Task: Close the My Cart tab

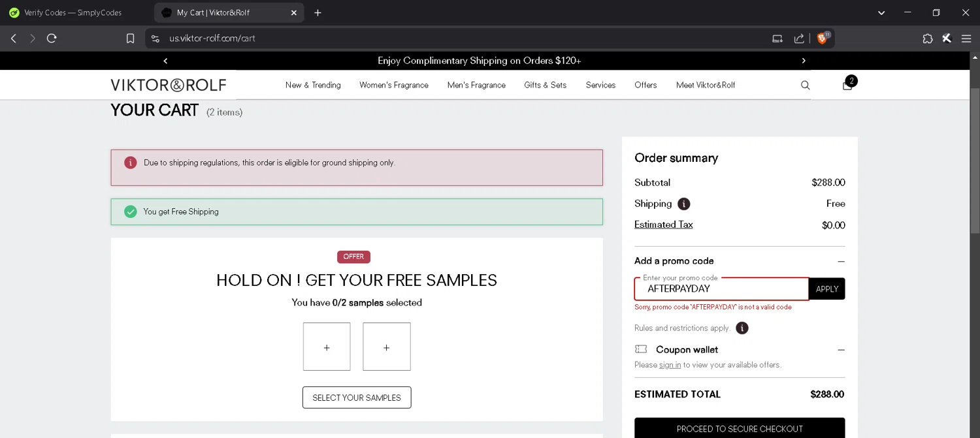Action: (x=293, y=12)
